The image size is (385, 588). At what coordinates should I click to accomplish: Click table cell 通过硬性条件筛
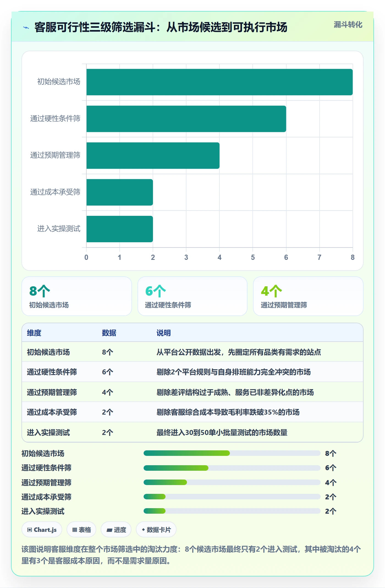pyautogui.click(x=52, y=372)
